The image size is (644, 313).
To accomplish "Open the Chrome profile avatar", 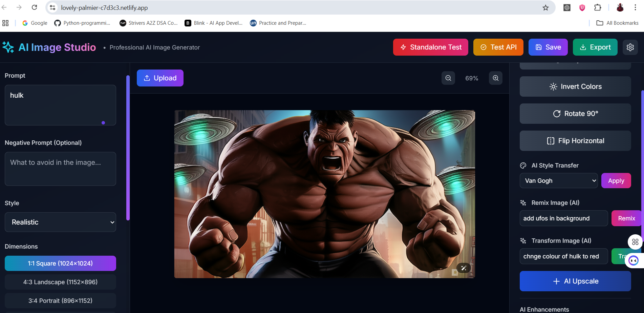I will (x=620, y=7).
